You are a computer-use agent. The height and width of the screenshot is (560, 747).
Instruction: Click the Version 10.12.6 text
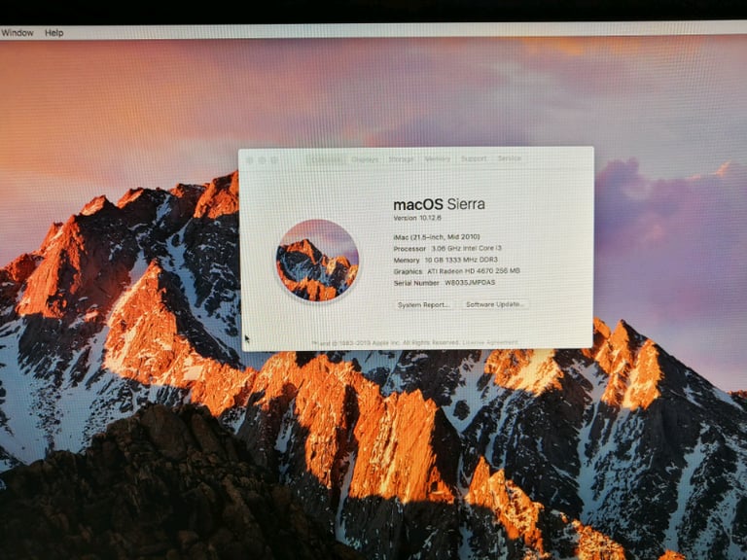coord(417,218)
